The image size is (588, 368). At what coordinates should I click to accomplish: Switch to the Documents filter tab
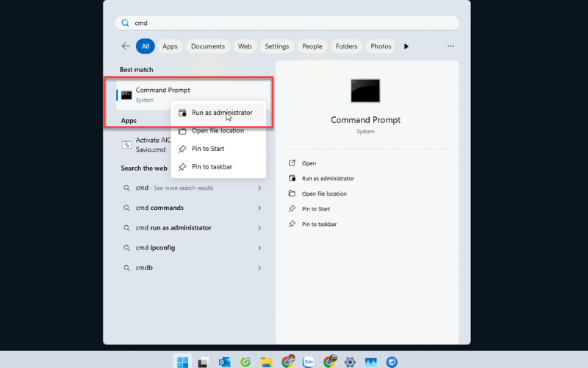208,46
